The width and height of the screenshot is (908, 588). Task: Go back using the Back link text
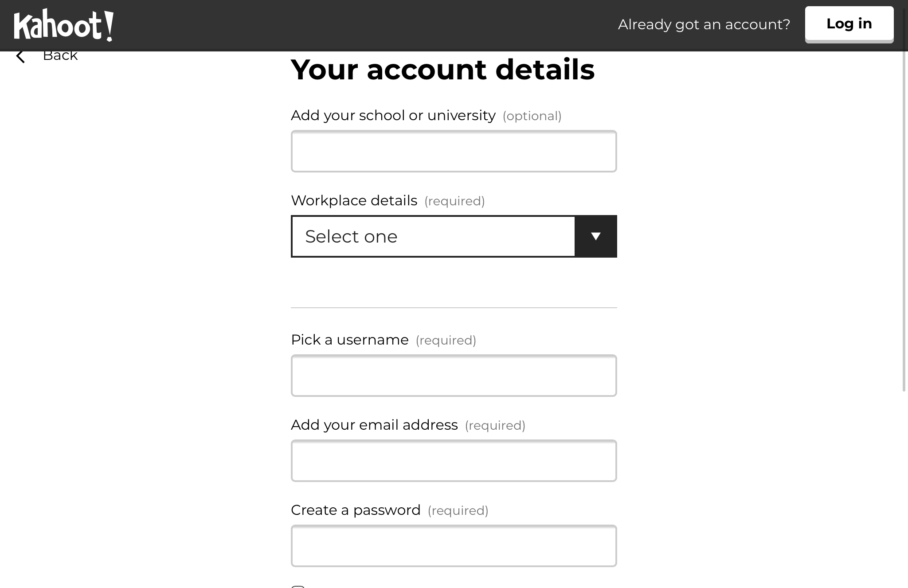pos(60,56)
